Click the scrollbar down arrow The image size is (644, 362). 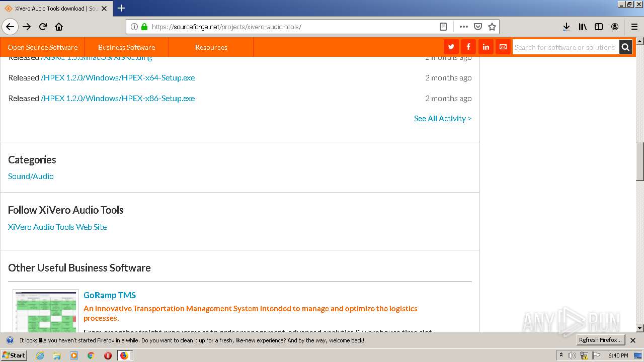640,328
